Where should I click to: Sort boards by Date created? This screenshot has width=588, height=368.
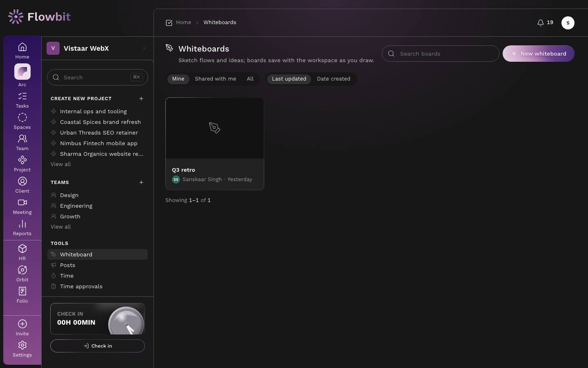click(x=334, y=79)
